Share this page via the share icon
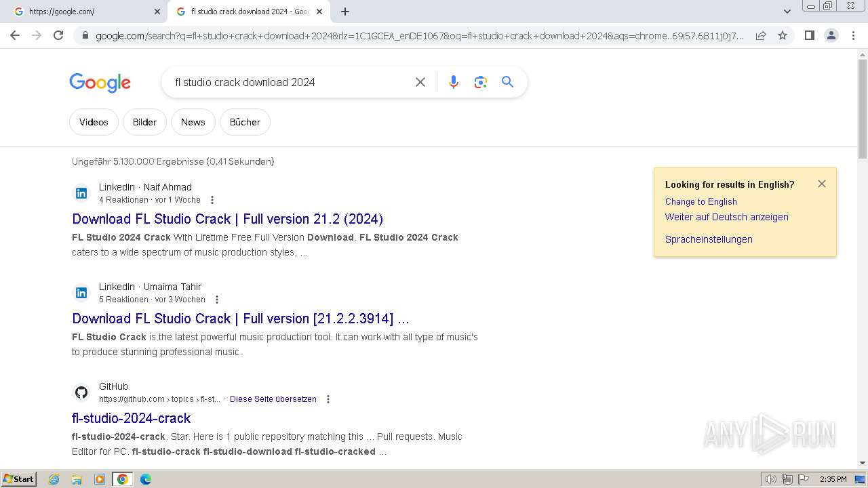Image resolution: width=868 pixels, height=488 pixels. [x=761, y=36]
